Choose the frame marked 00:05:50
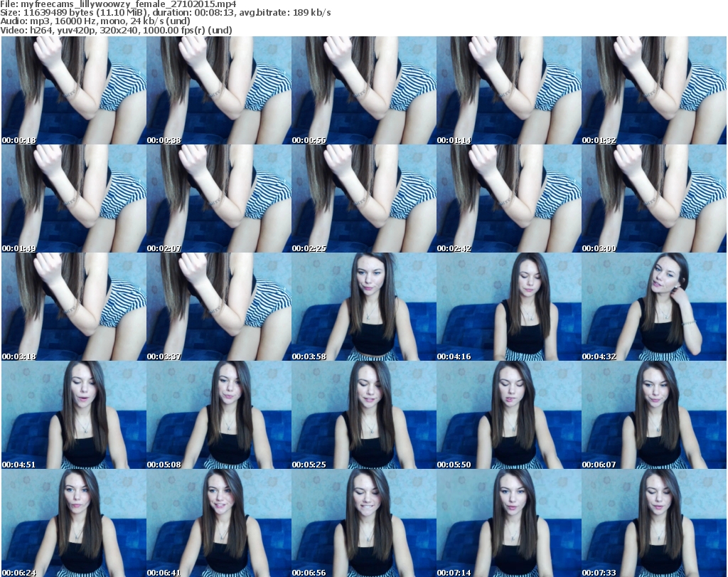 [x=509, y=415]
